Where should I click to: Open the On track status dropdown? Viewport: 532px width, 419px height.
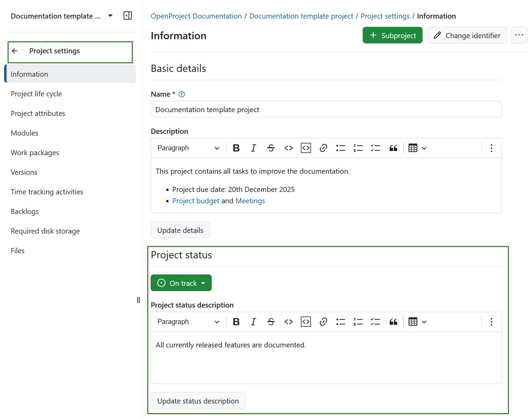coord(181,283)
